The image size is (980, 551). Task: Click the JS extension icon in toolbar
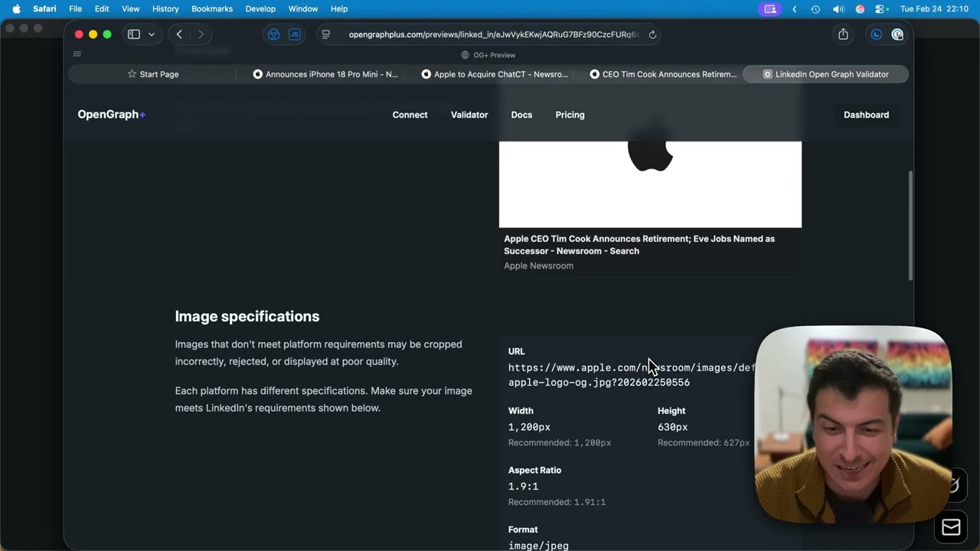295,34
